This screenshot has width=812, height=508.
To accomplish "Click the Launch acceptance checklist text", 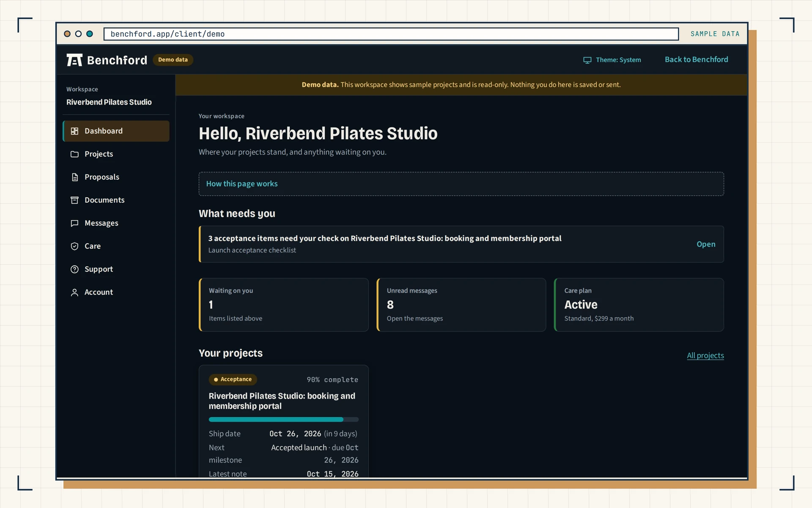I will tap(252, 250).
